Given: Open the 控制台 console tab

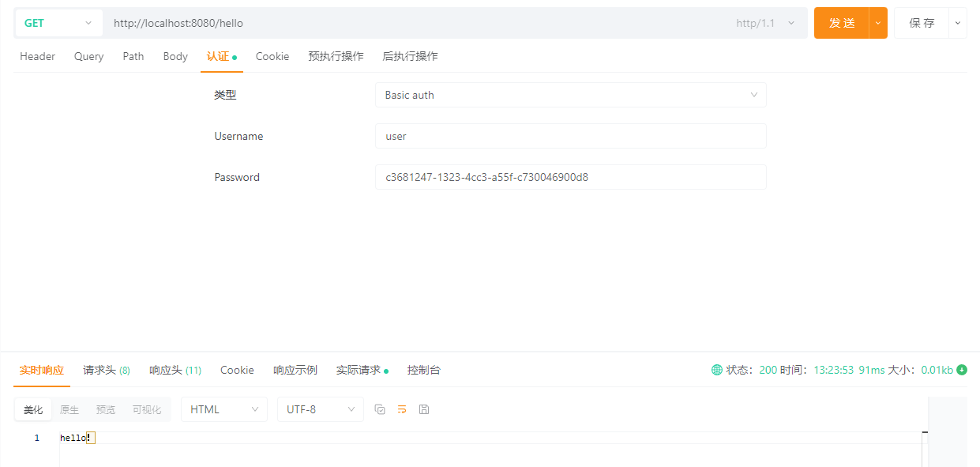Looking at the screenshot, I should click(424, 370).
